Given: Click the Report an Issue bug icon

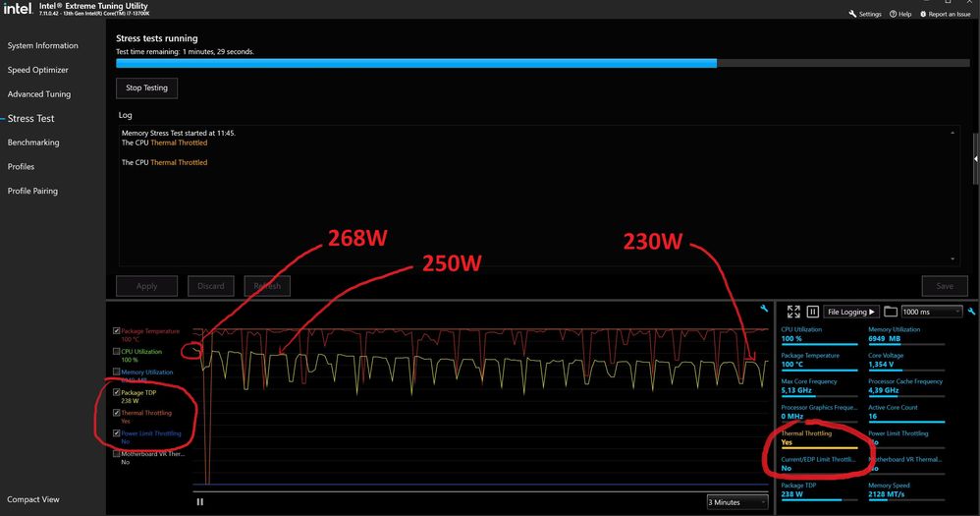Looking at the screenshot, I should (923, 14).
